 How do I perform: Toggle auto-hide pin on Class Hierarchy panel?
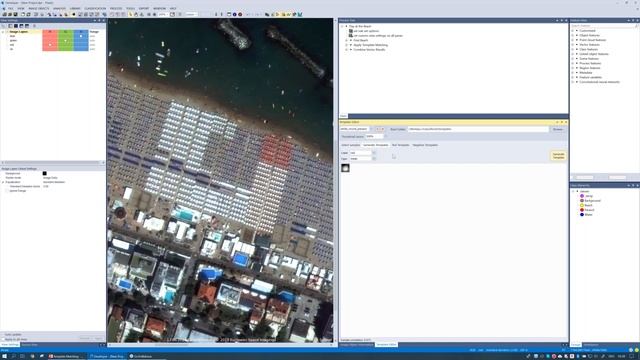(x=633, y=185)
